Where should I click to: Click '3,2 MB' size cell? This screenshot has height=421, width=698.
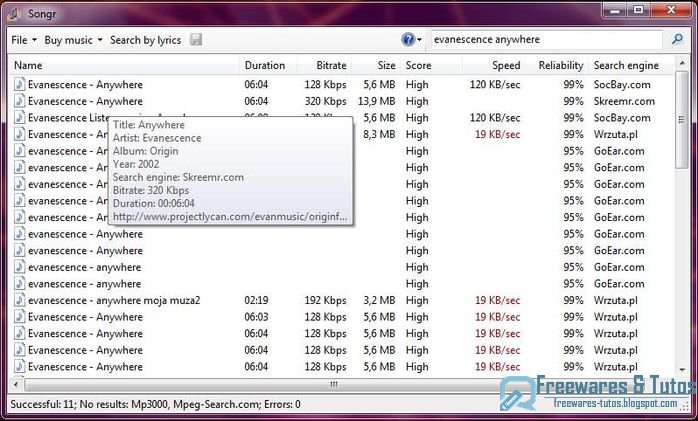[x=379, y=300]
